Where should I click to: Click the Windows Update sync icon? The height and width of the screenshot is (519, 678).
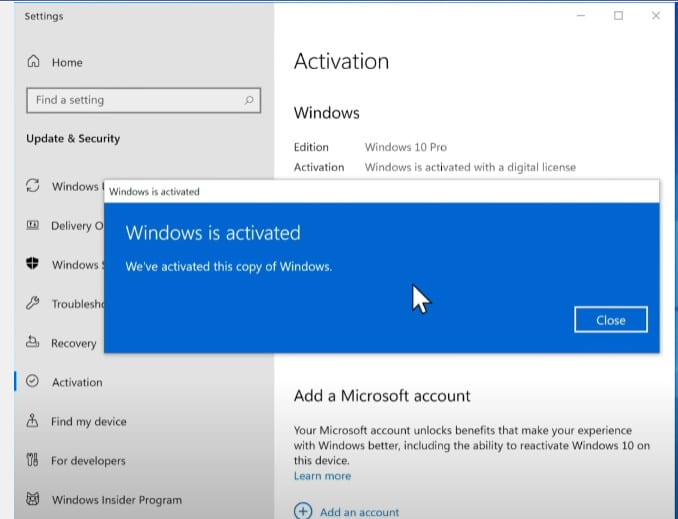click(x=33, y=186)
